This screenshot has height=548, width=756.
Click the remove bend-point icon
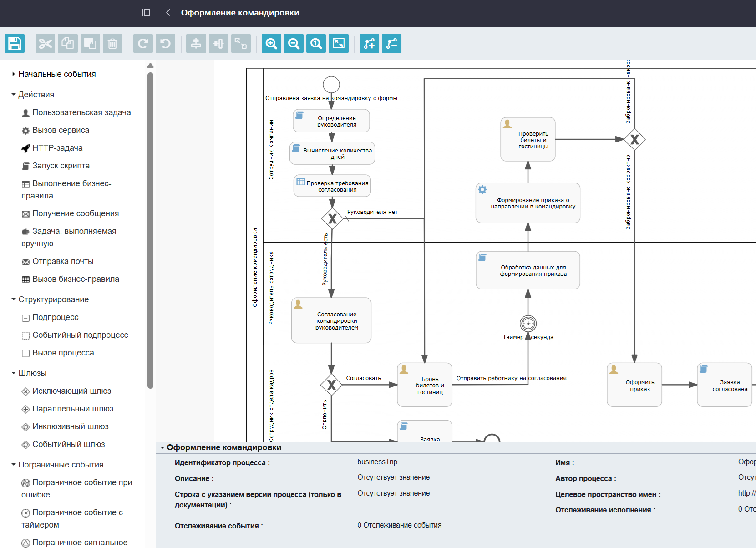[x=391, y=44]
